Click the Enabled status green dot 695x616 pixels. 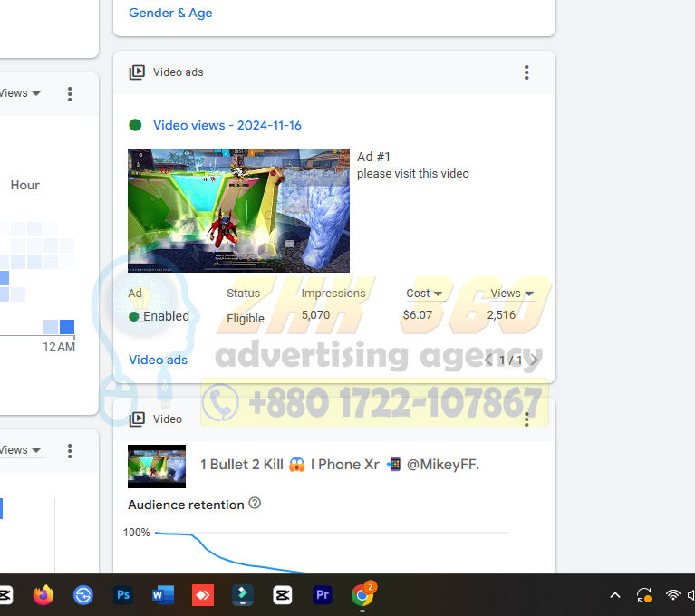point(134,316)
